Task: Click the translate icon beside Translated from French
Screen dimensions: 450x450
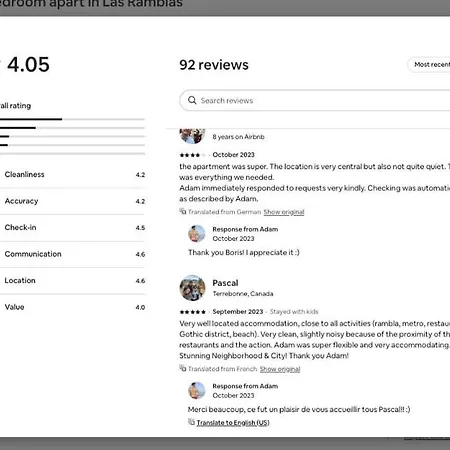Action: pyautogui.click(x=183, y=368)
